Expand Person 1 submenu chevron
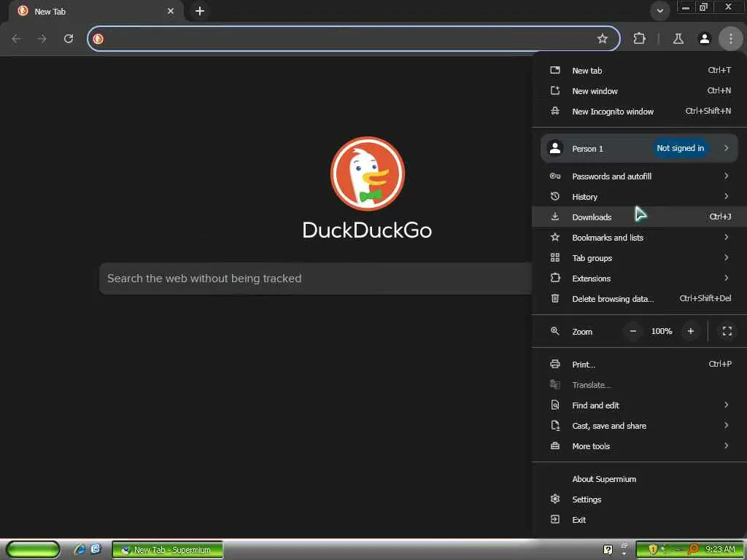 click(726, 148)
